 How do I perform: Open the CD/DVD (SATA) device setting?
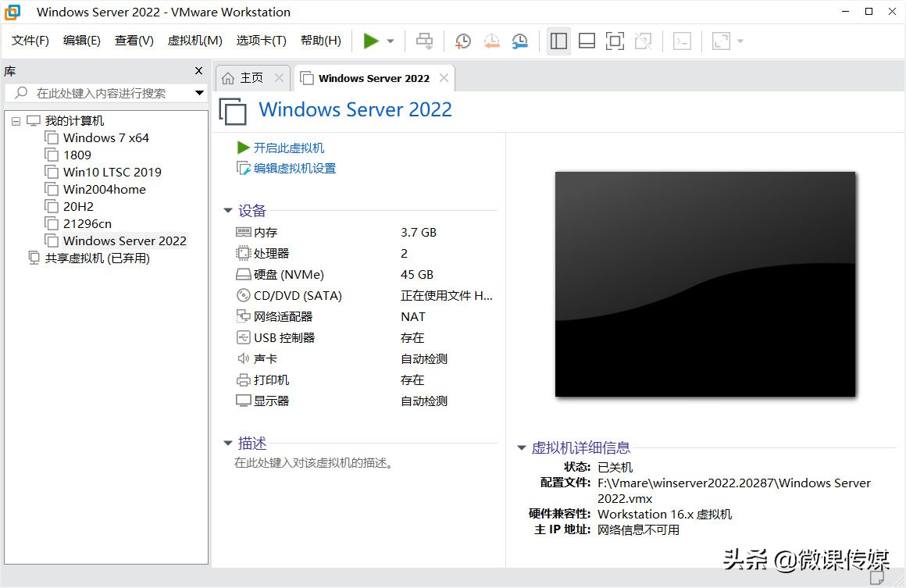[x=298, y=295]
